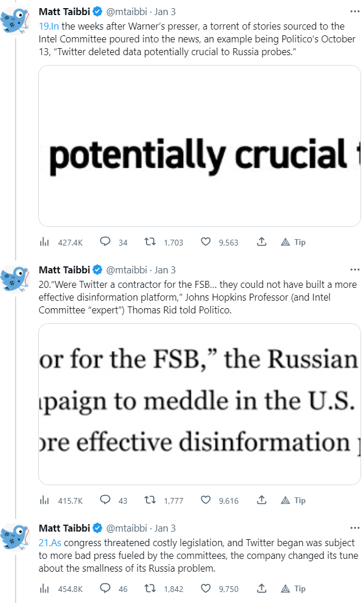Image resolution: width=364 pixels, height=603 pixels.
Task: Open more options for tweet 20
Action: 355,270
